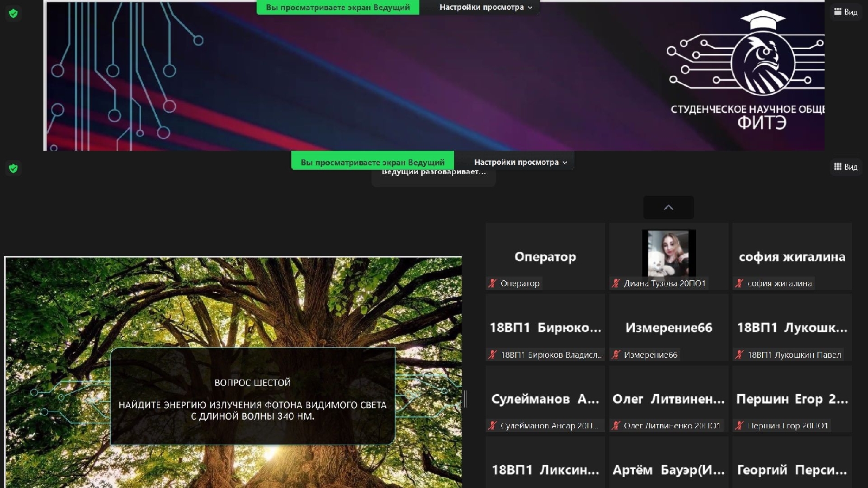Click green 'Вы просматриваете экран Ведущий' banner

tap(372, 162)
